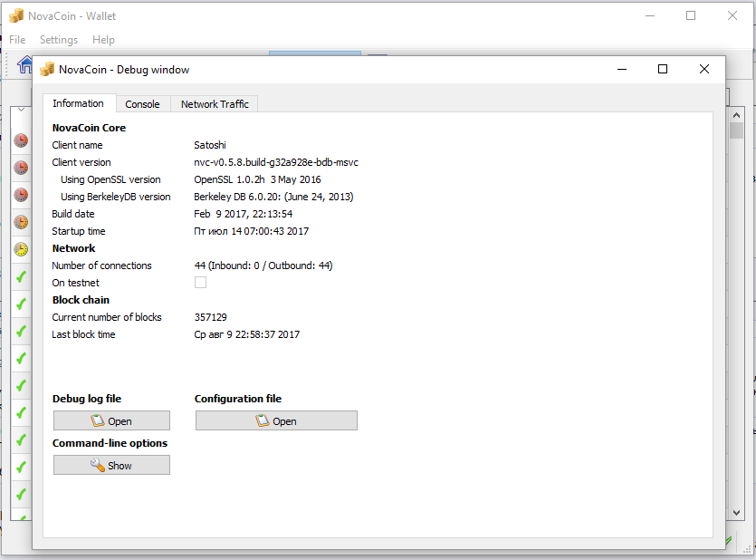Select the client version value nvc-v0.5.8.build-g32a928e-bdb-msvc
The width and height of the screenshot is (756, 560).
(276, 162)
